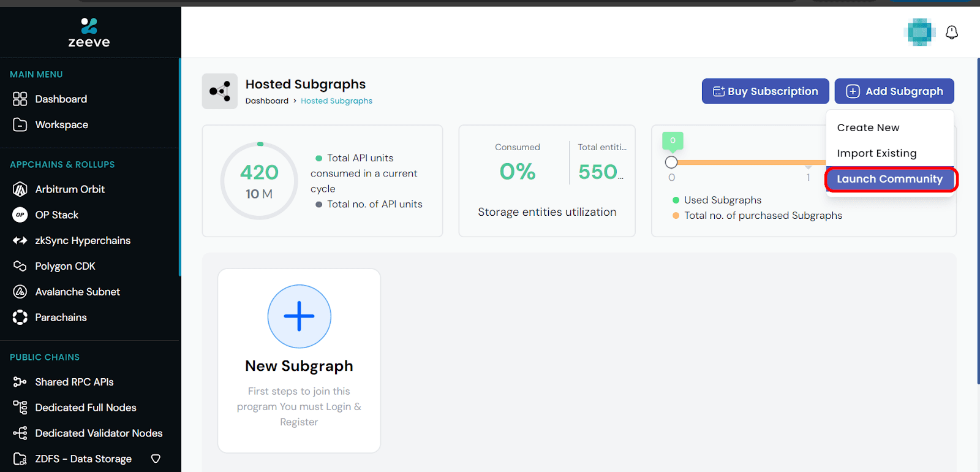980x472 pixels.
Task: Click the Parachains icon
Action: pos(20,318)
